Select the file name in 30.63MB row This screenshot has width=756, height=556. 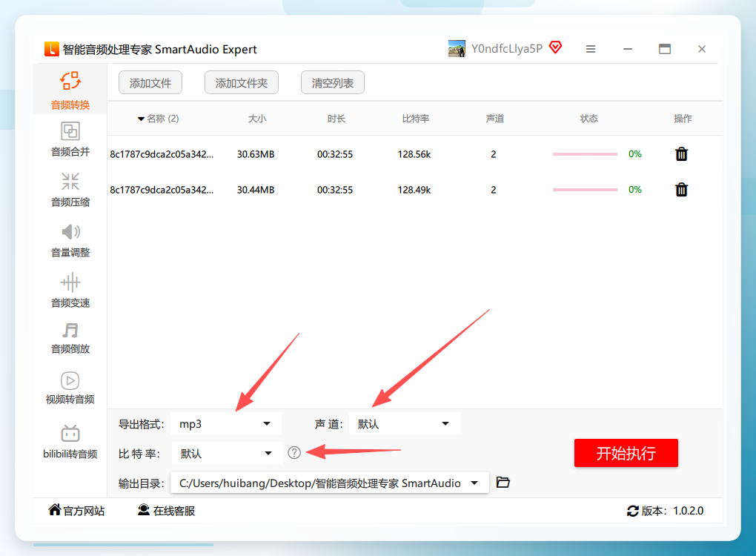(162, 154)
